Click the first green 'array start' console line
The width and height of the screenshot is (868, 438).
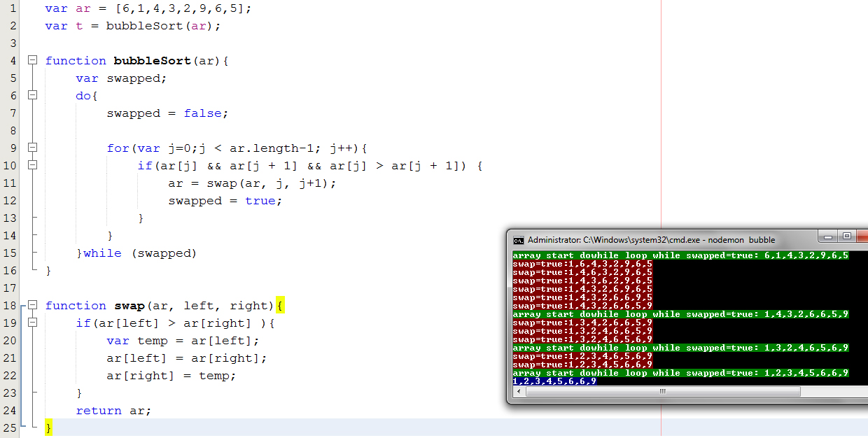tap(679, 255)
